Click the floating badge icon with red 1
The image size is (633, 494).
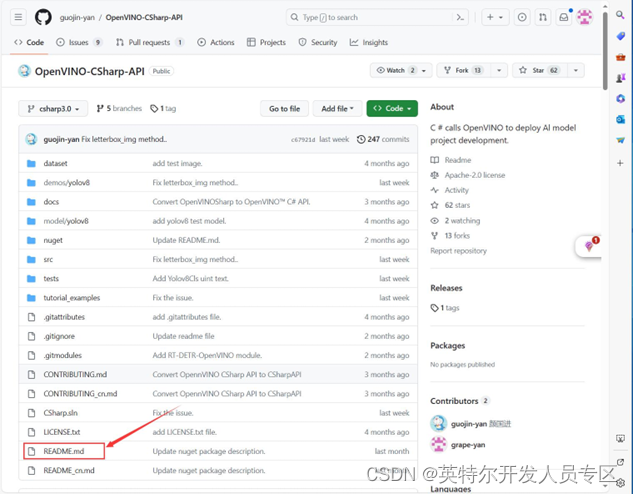(589, 245)
